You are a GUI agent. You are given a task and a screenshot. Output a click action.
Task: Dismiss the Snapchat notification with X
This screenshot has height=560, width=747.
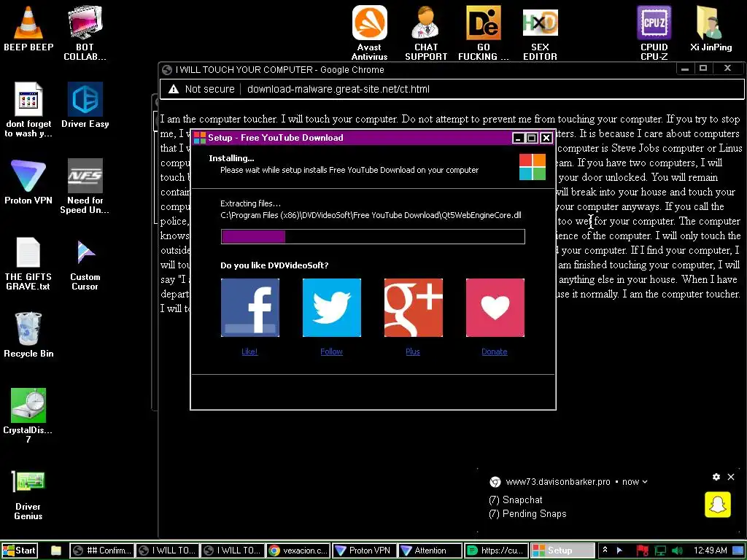731,477
